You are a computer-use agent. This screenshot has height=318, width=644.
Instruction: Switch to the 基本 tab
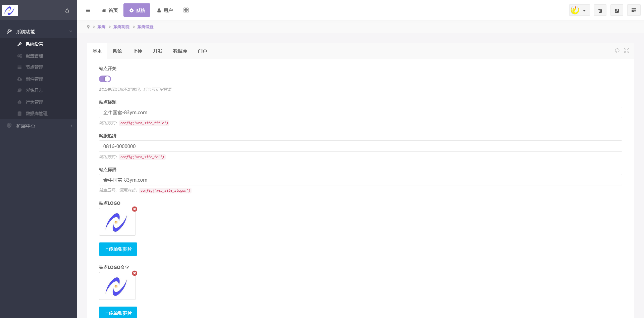pos(97,51)
